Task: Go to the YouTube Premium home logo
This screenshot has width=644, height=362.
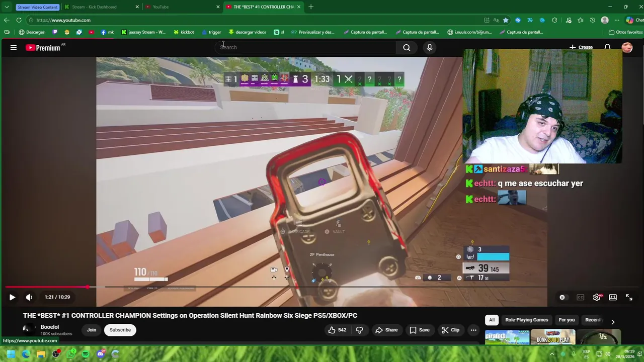Action: point(43,48)
